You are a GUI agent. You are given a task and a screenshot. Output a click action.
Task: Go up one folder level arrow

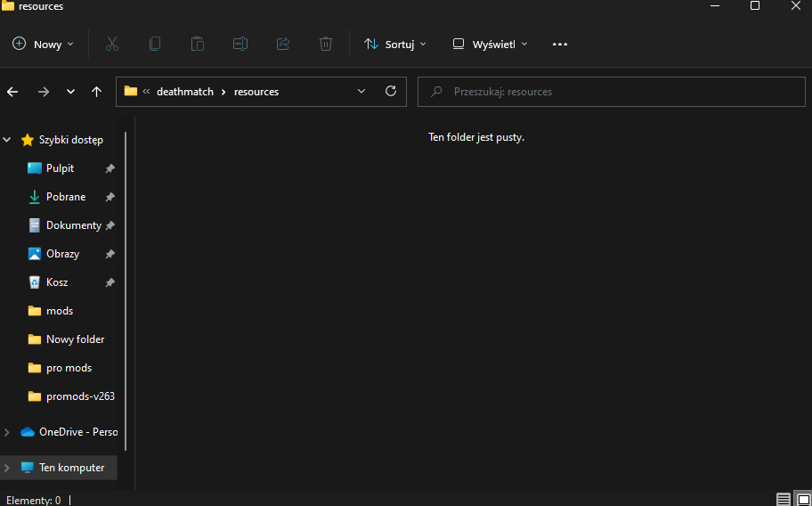(96, 92)
